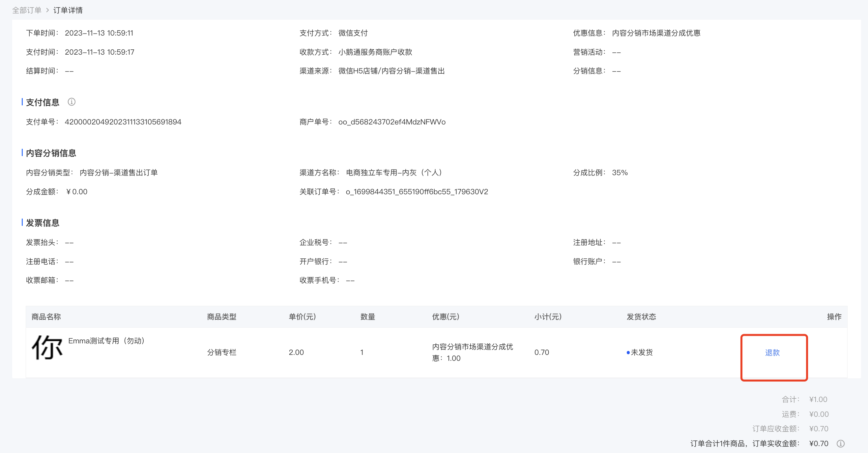Click the 发货状态 column header
This screenshot has height=453, width=868.
[641, 317]
